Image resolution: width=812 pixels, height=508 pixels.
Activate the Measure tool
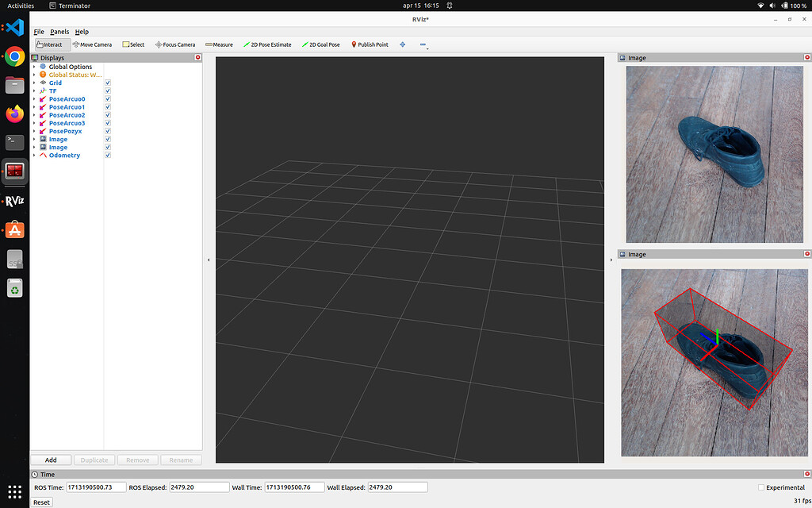tap(219, 44)
